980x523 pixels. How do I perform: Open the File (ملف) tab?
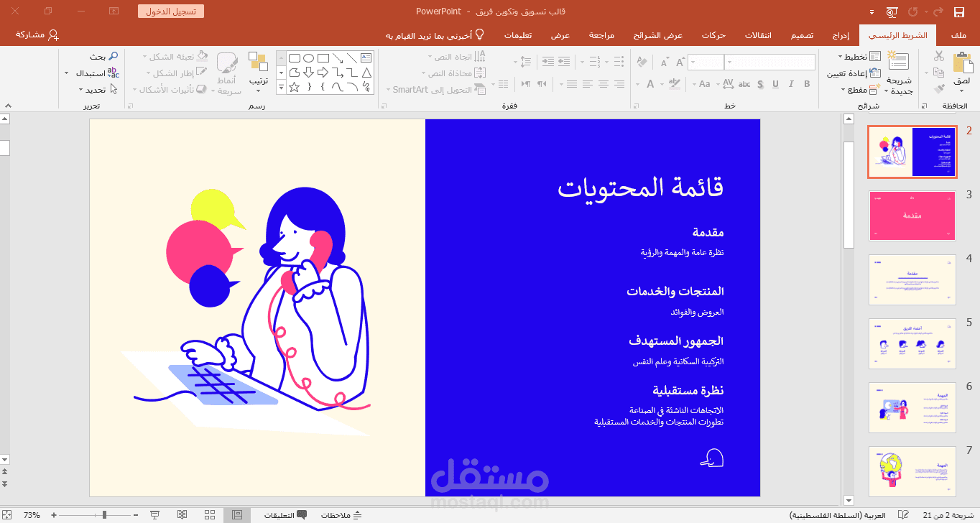(958, 35)
